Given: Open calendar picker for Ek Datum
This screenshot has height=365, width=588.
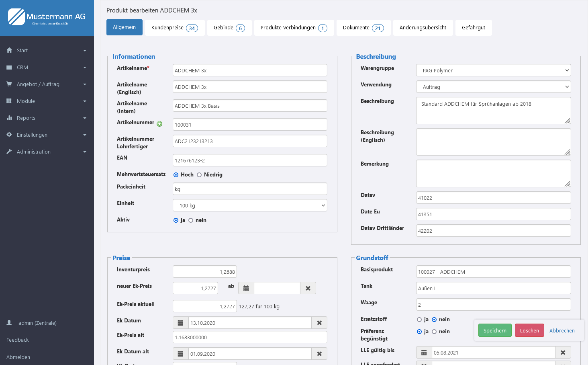Looking at the screenshot, I should [x=180, y=323].
